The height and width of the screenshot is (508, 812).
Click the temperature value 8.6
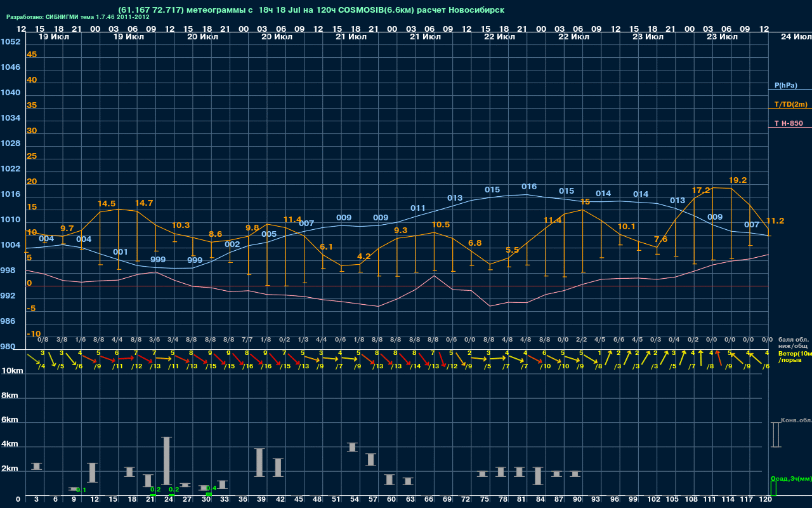click(216, 234)
